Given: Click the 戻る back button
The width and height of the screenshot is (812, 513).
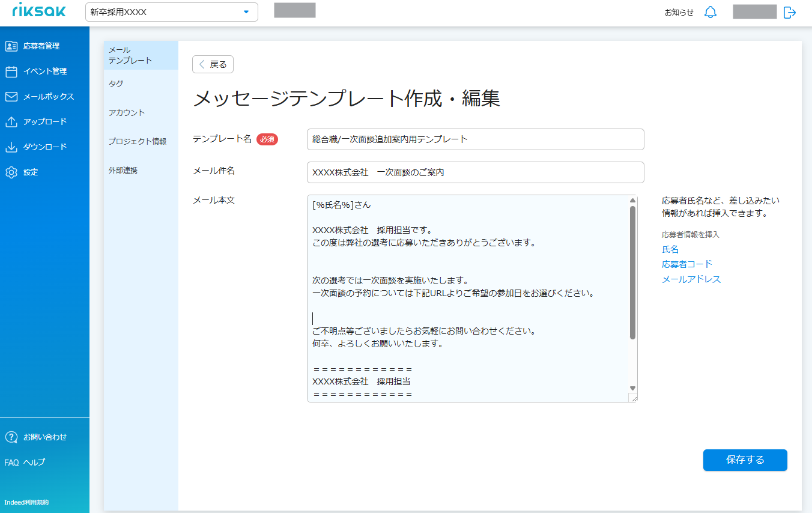Looking at the screenshot, I should pyautogui.click(x=213, y=64).
